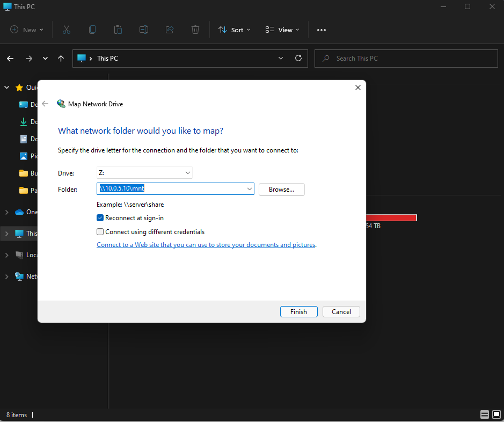Check Connect using different credentials
The width and height of the screenshot is (504, 422).
point(100,232)
